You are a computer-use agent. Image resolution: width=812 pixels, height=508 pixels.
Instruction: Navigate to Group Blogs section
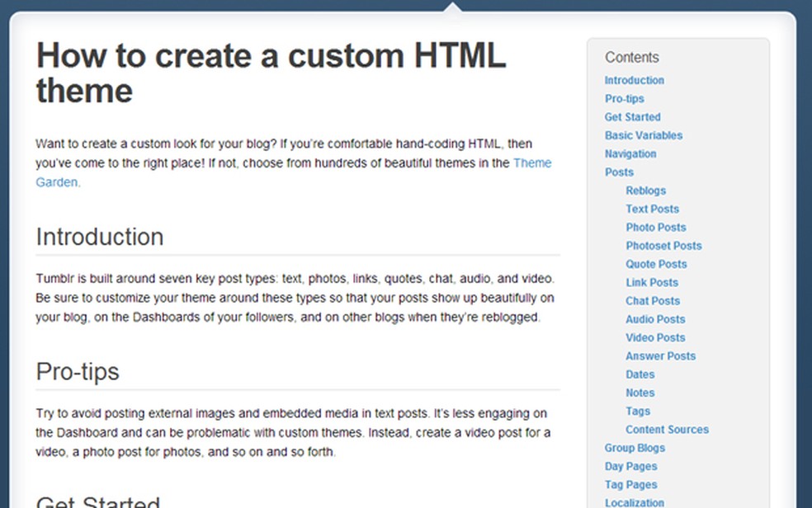point(635,448)
